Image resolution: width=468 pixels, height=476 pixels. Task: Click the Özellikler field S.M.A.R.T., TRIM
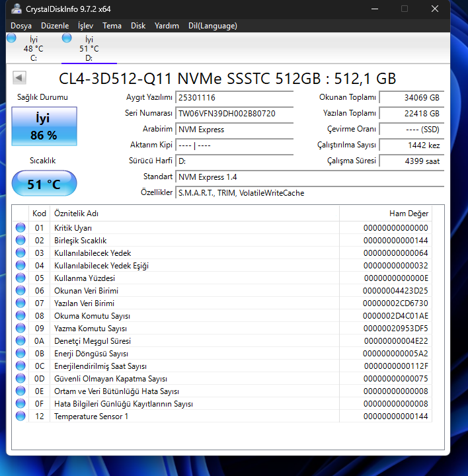pyautogui.click(x=310, y=193)
